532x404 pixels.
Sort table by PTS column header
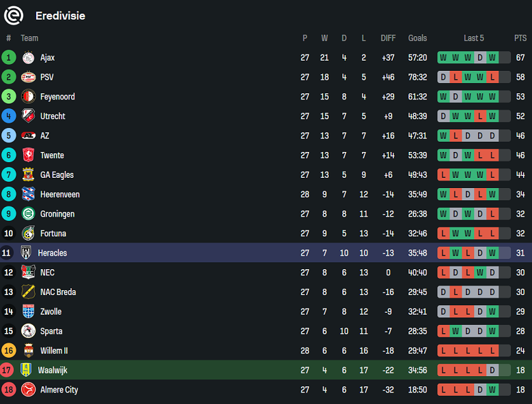tap(520, 38)
